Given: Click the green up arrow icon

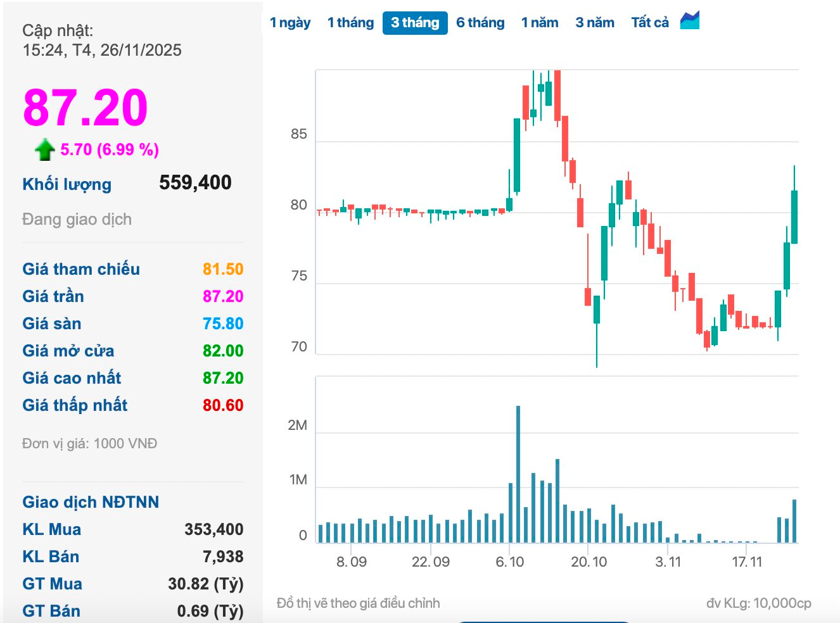Looking at the screenshot, I should [44, 150].
